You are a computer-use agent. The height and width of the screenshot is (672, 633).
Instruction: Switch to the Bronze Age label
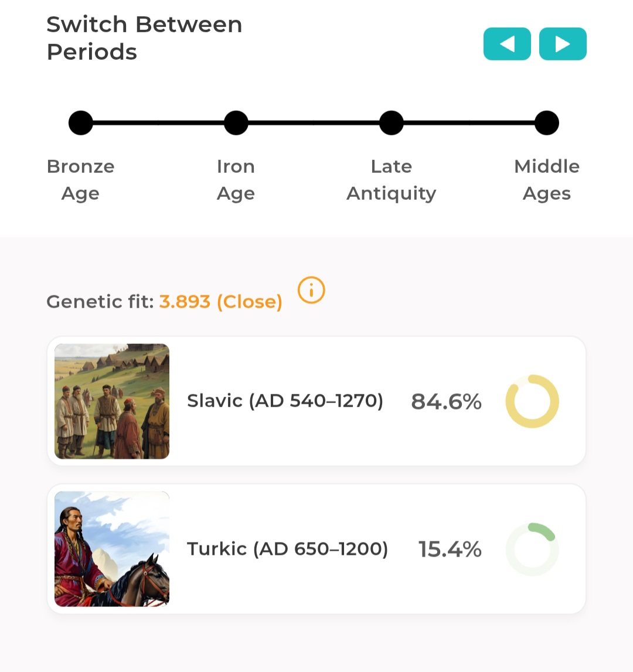[81, 180]
